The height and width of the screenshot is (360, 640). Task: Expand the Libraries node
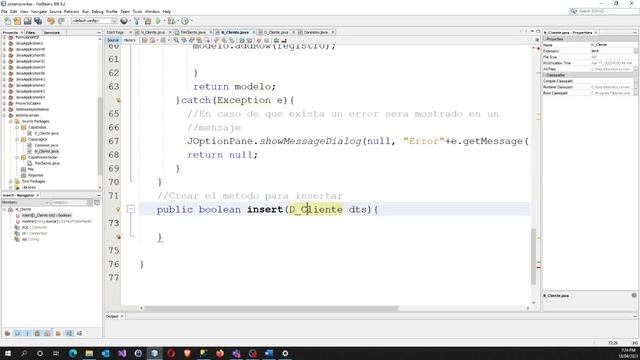point(11,187)
